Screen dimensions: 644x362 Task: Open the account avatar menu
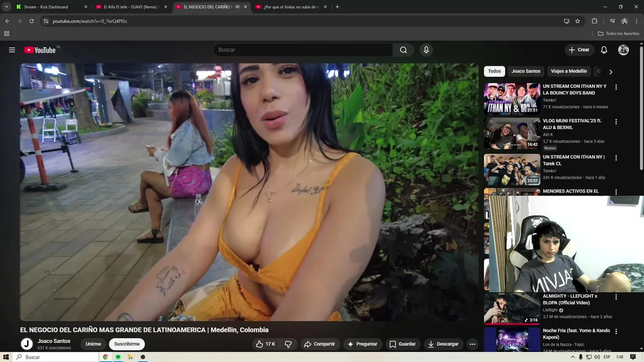[623, 50]
